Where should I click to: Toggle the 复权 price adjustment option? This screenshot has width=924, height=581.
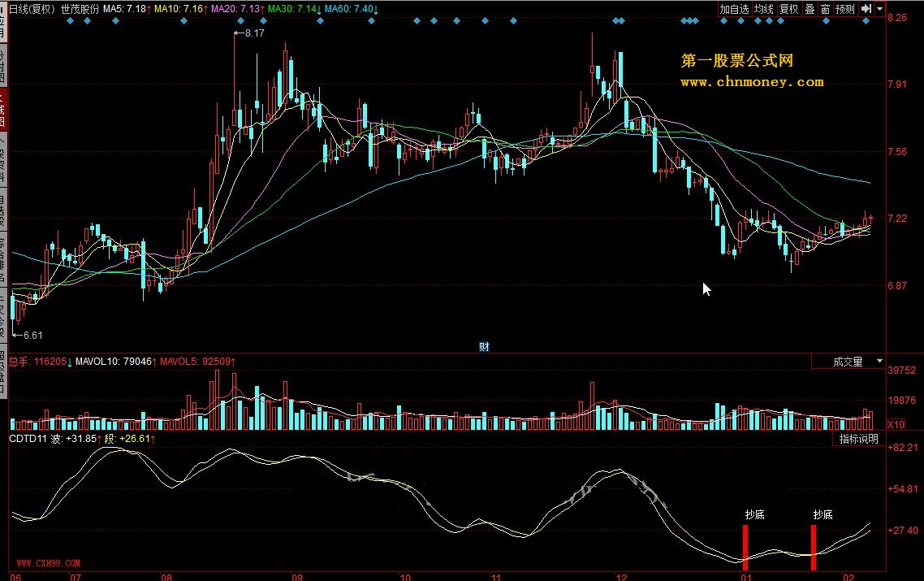tap(788, 9)
